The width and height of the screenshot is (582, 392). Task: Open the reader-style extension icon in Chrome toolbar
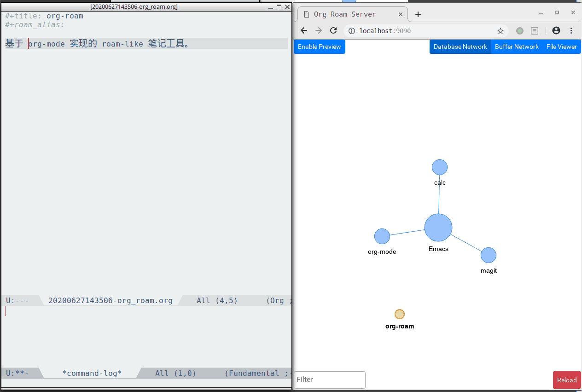point(535,31)
